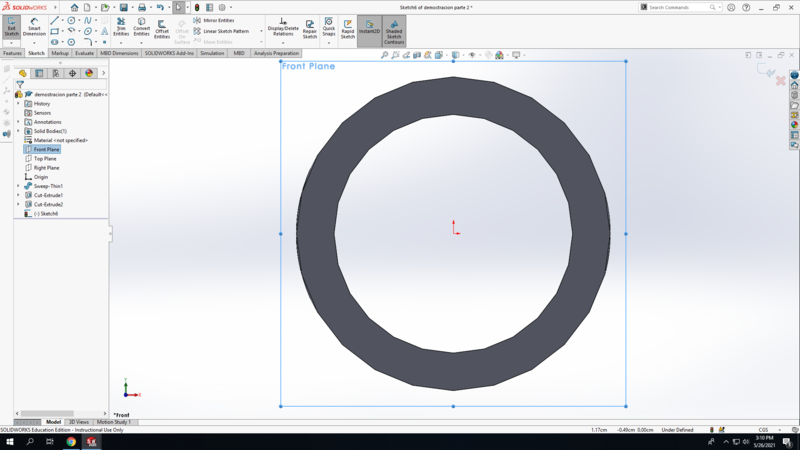Open the Analysis Preparation tab
The width and height of the screenshot is (800, 450).
pyautogui.click(x=276, y=53)
